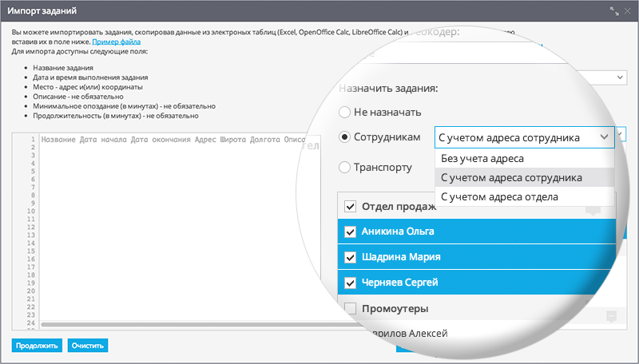The width and height of the screenshot is (639, 364).
Task: Choose 'Без учета адреса' option
Action: (525, 158)
